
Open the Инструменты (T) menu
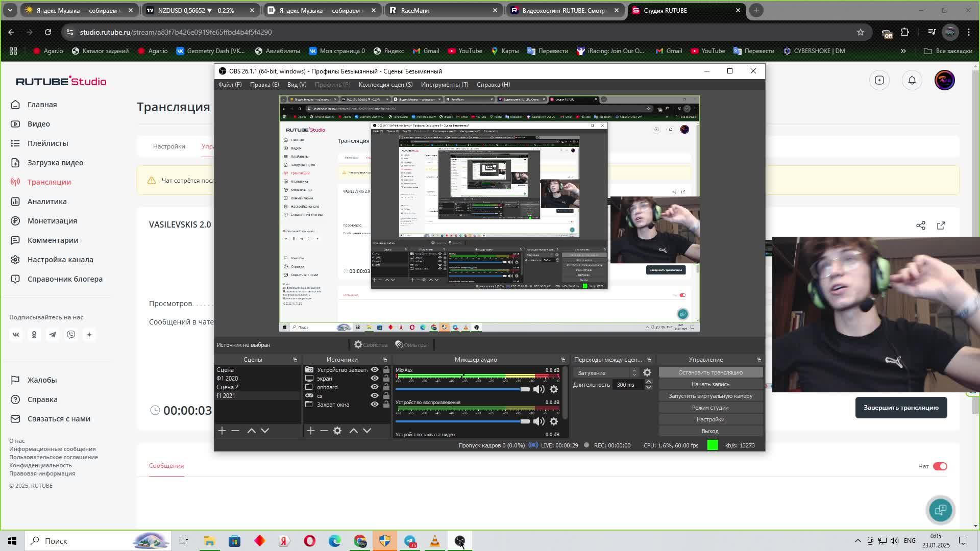click(x=444, y=85)
